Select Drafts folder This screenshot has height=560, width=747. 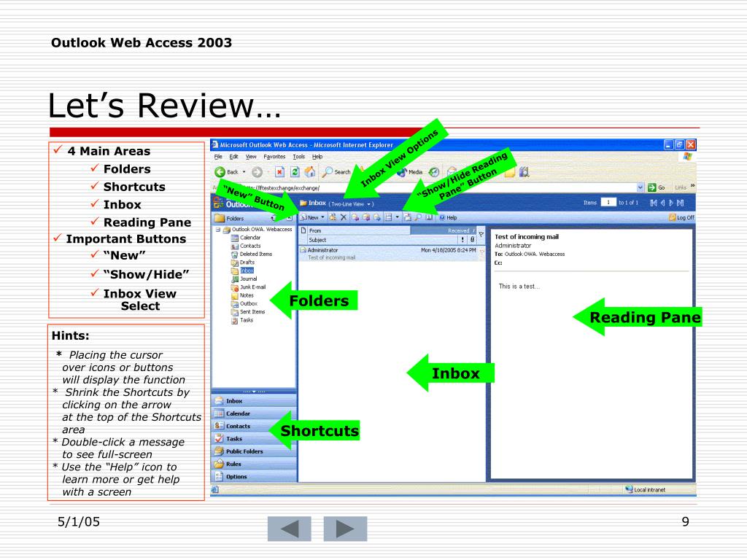pos(243,262)
